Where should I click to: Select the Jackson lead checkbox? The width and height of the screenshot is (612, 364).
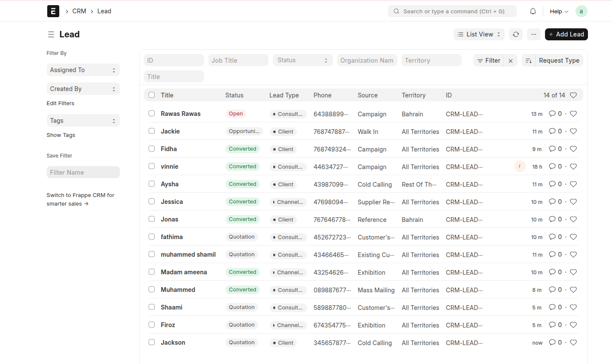152,342
